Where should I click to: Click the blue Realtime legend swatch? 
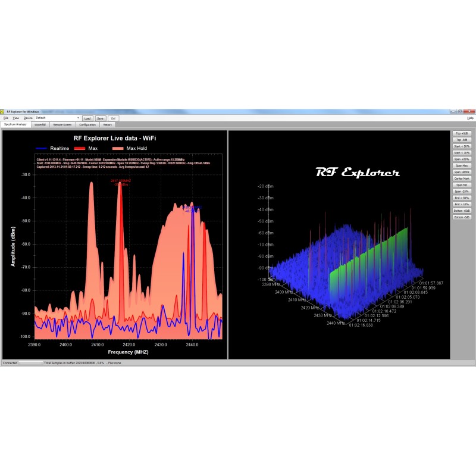pyautogui.click(x=41, y=148)
